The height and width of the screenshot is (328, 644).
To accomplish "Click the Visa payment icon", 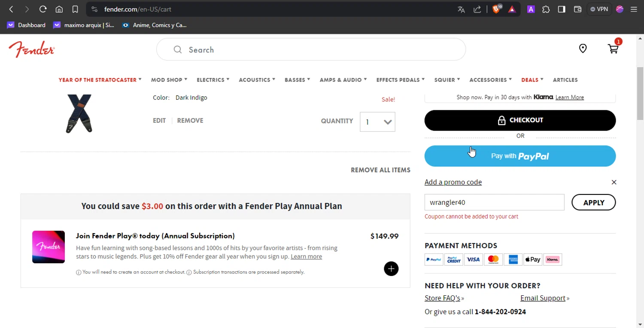I will click(473, 259).
